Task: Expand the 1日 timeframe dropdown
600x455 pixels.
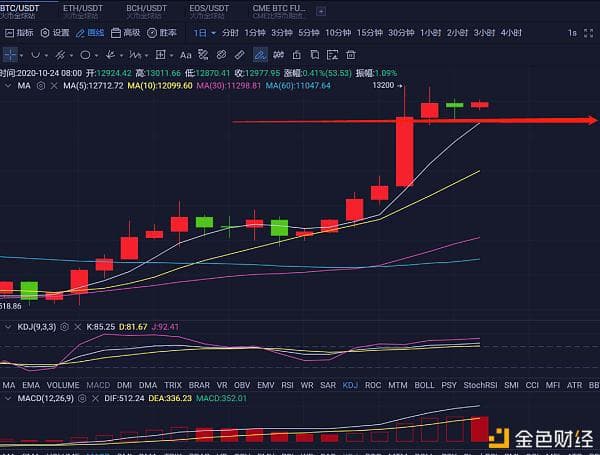Action: [204, 32]
